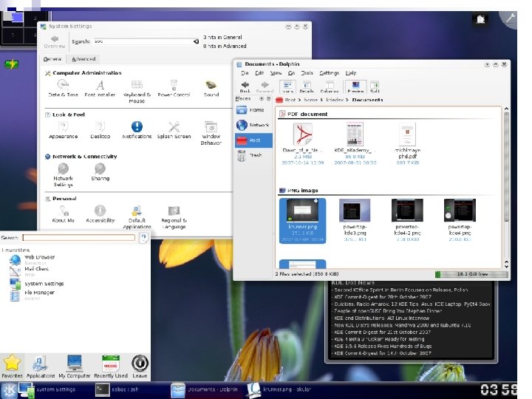Click 'kdedev' in Dolphin breadcrumb

click(335, 100)
